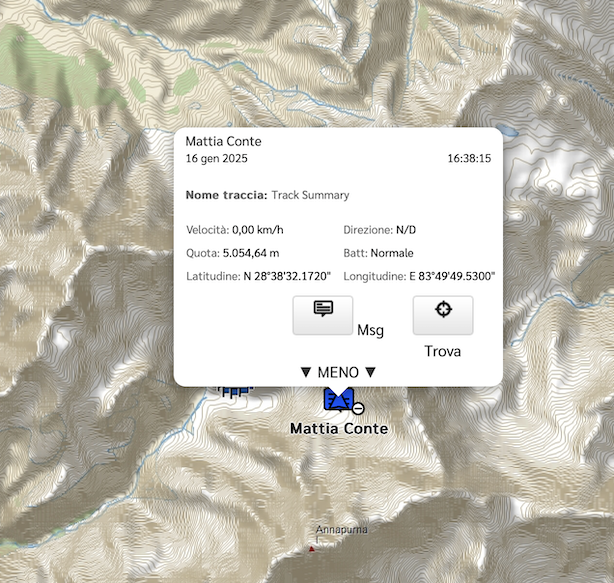The width and height of the screenshot is (614, 583).
Task: Collapse details with left MENO arrow
Action: (306, 372)
